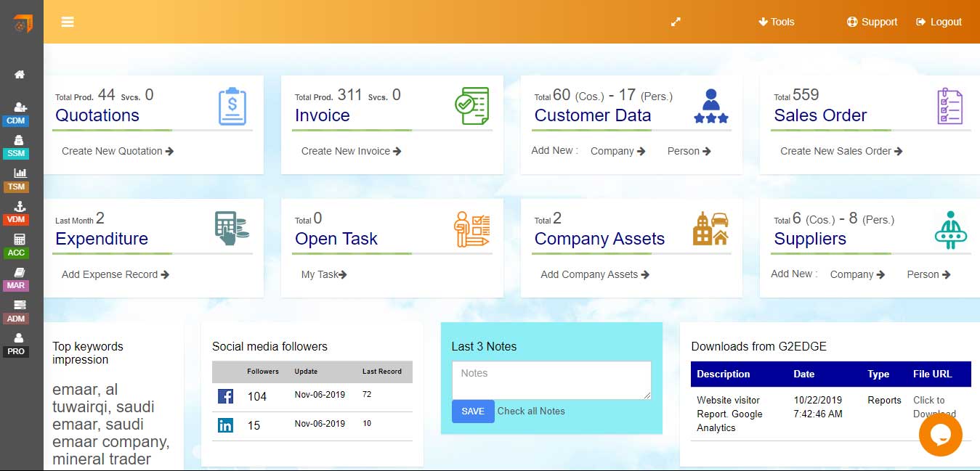Screen dimensions: 980x471
Task: Open the orange chat bubble widget
Action: pyautogui.click(x=940, y=435)
